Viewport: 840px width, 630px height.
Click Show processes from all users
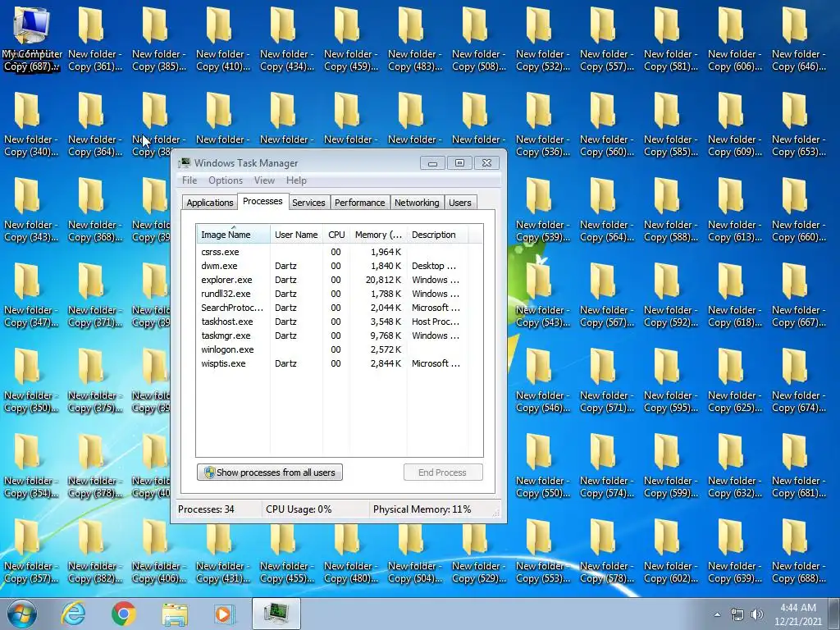(x=270, y=472)
